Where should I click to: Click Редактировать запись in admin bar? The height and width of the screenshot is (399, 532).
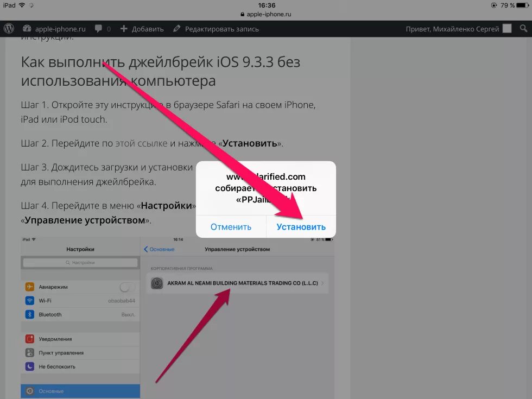pos(216,29)
